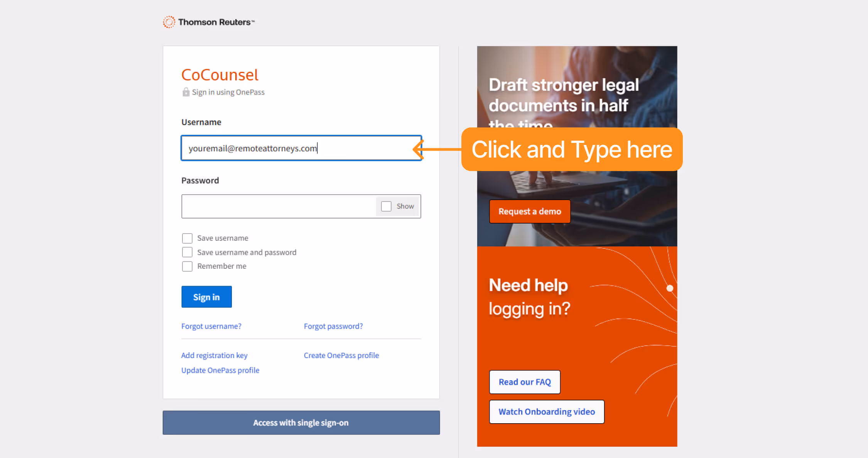Click the Thomson Reuters logo

(208, 22)
